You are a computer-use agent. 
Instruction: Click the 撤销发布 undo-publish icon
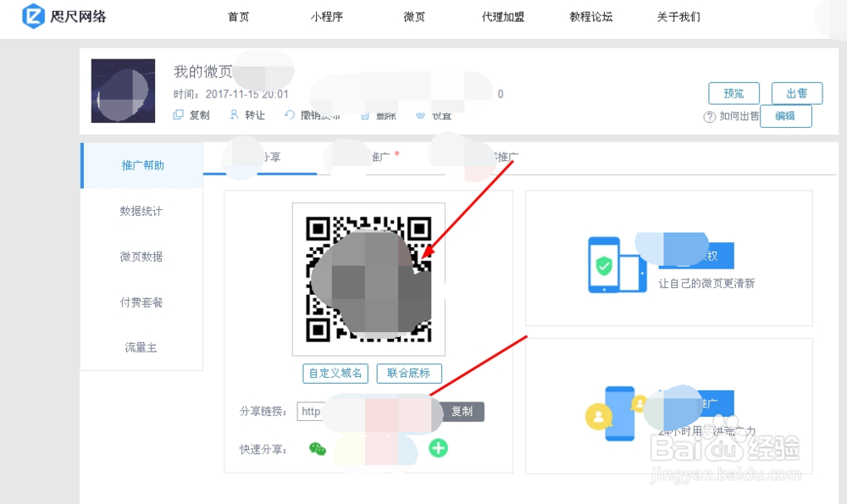point(290,116)
